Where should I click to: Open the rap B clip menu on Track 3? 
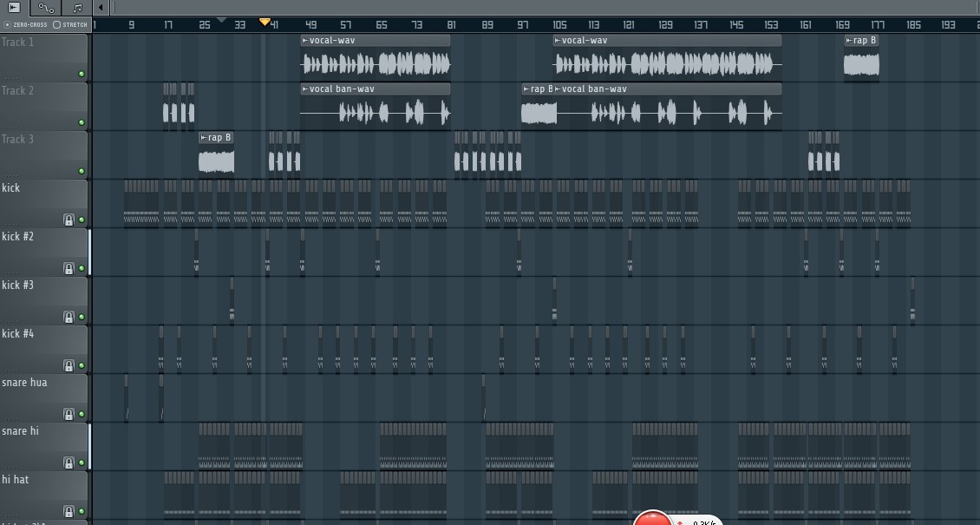204,138
